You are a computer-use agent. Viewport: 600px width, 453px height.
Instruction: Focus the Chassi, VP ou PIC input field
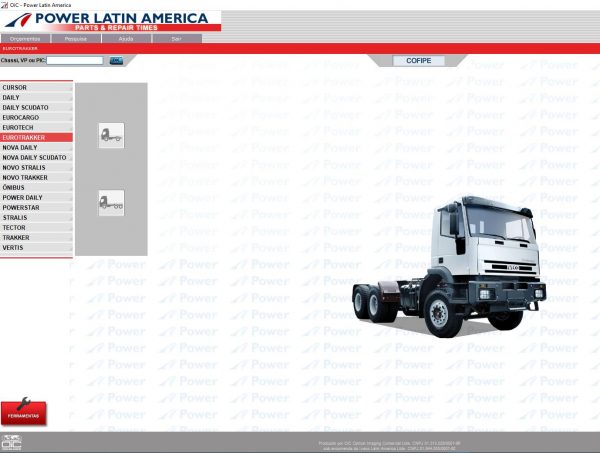pos(75,60)
